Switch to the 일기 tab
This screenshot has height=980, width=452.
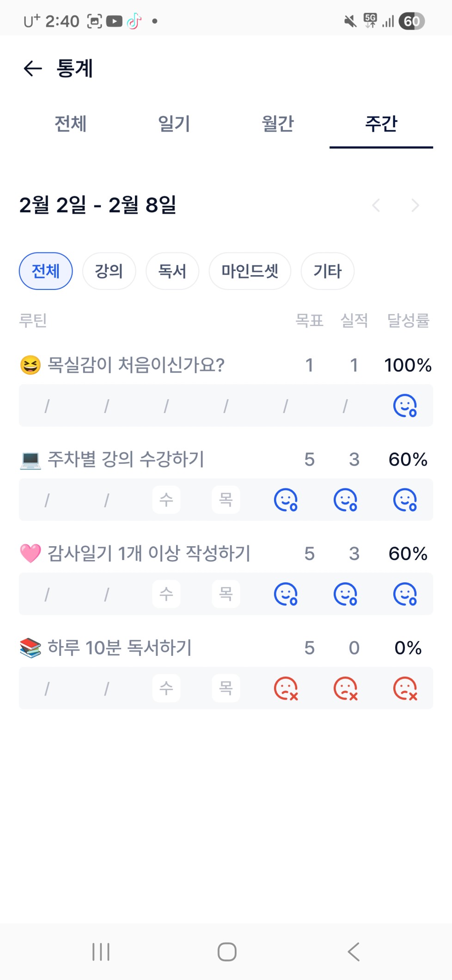pyautogui.click(x=174, y=124)
